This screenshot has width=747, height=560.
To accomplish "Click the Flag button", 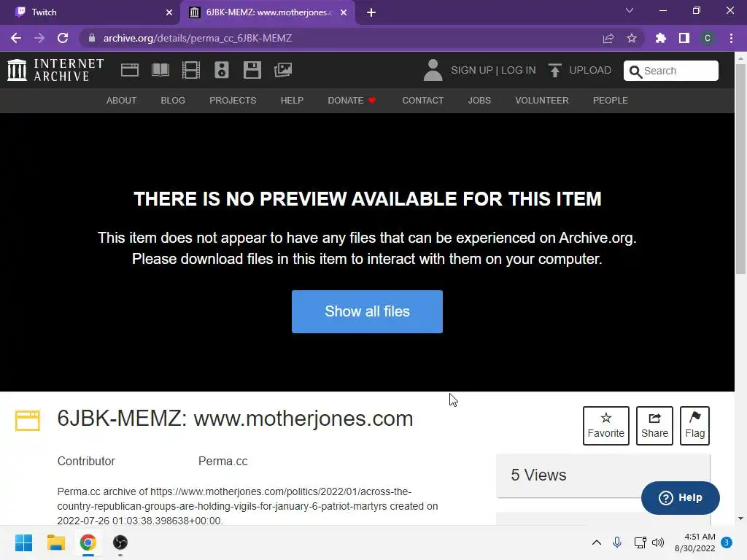I will (x=694, y=426).
